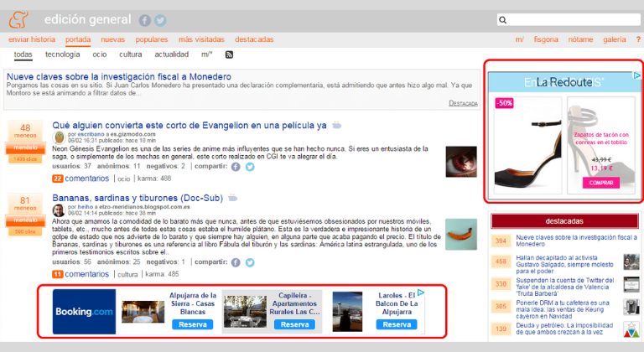Click ocio tag under Evangelion story
The width and height of the screenshot is (644, 352).
124,179
